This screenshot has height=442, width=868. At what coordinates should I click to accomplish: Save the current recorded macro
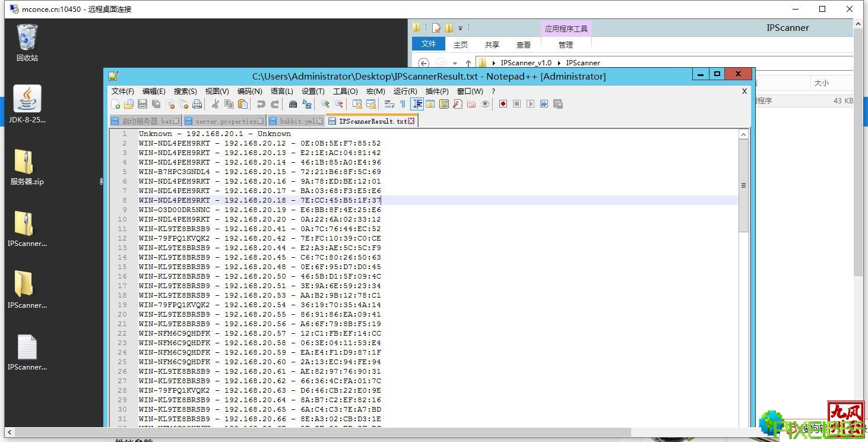tap(557, 104)
